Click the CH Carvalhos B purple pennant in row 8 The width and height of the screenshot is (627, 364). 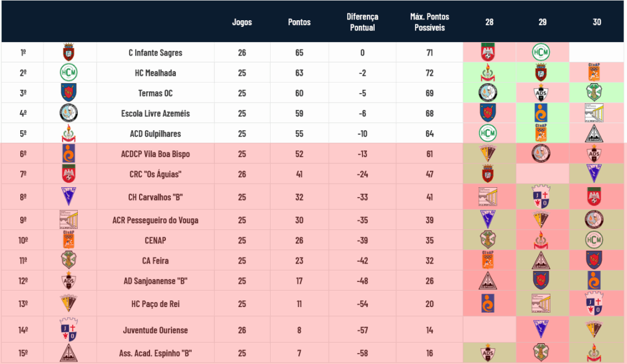[69, 196]
